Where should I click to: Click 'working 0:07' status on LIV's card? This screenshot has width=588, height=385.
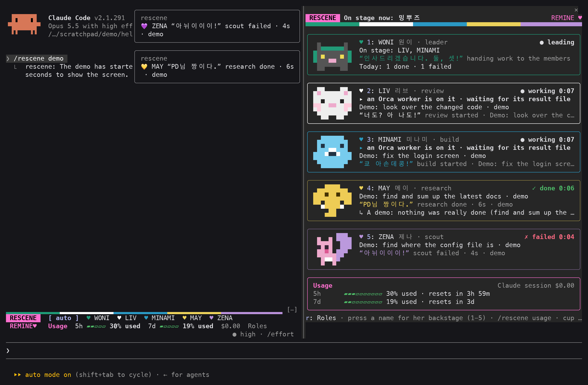(x=547, y=91)
